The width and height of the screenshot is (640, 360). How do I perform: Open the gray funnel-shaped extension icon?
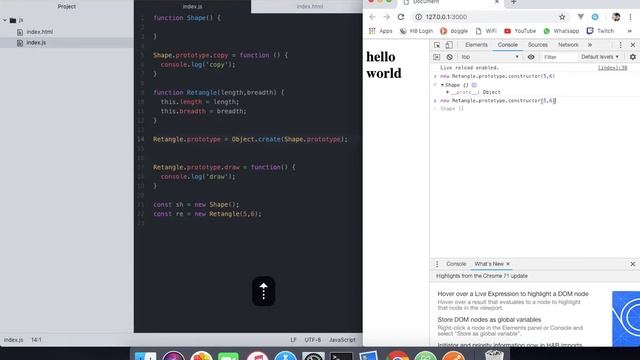pos(580,17)
